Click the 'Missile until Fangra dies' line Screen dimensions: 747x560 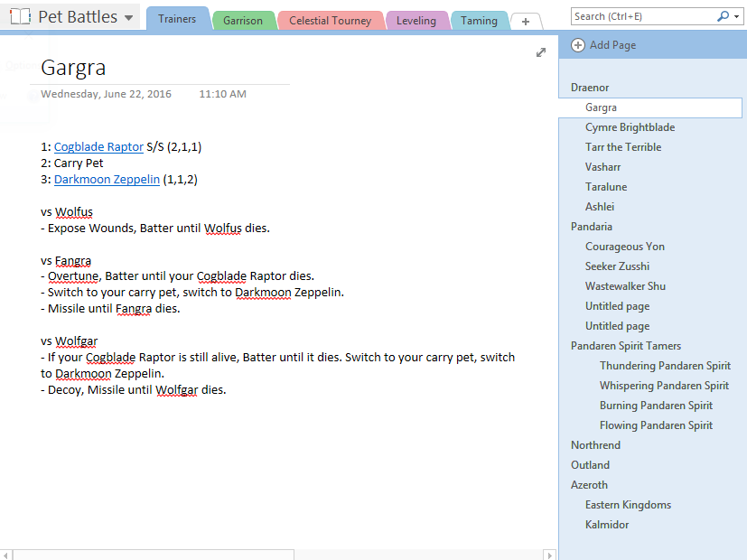coord(110,309)
